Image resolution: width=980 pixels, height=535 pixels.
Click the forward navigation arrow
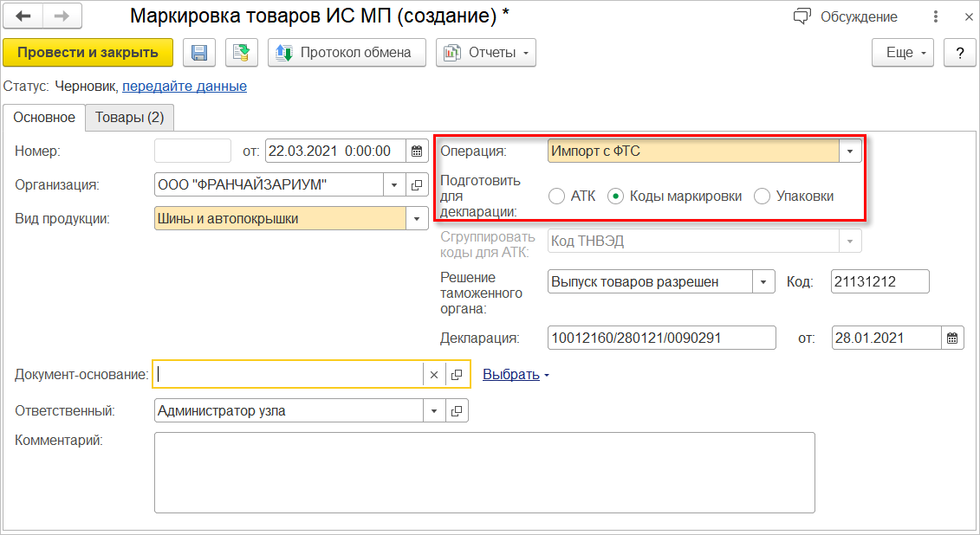pos(62,16)
